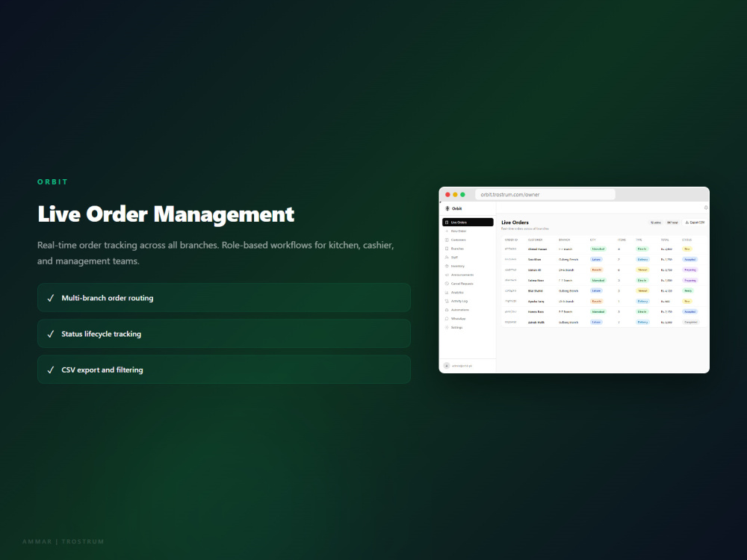Open the Announcements megaphone icon
The width and height of the screenshot is (747, 560).
447,275
